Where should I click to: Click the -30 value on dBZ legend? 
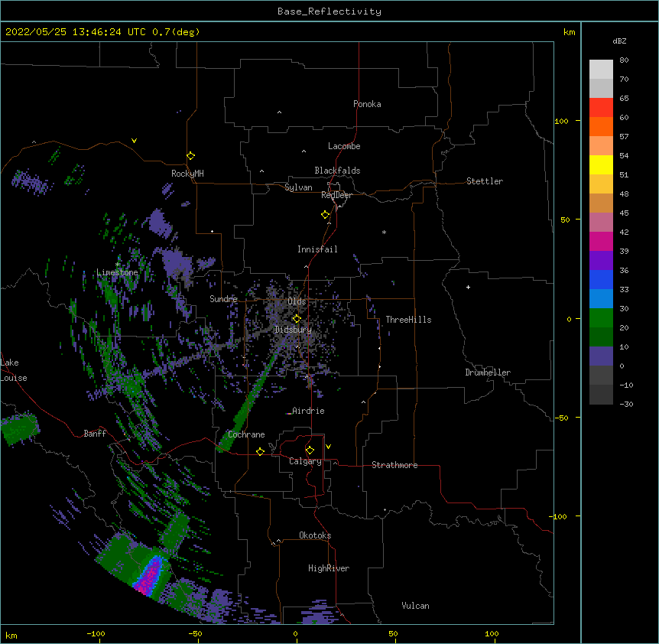[626, 404]
